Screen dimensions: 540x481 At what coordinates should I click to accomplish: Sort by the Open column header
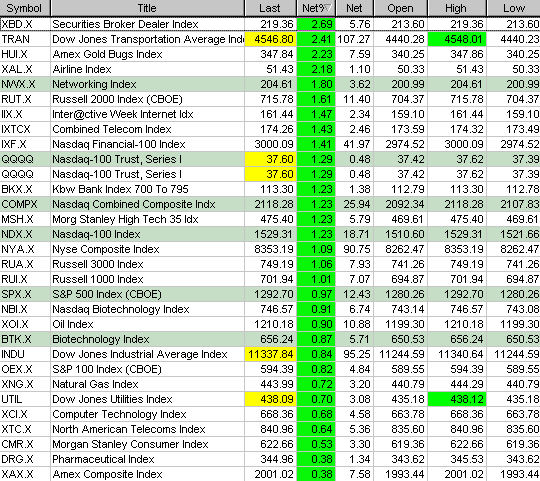tap(400, 8)
